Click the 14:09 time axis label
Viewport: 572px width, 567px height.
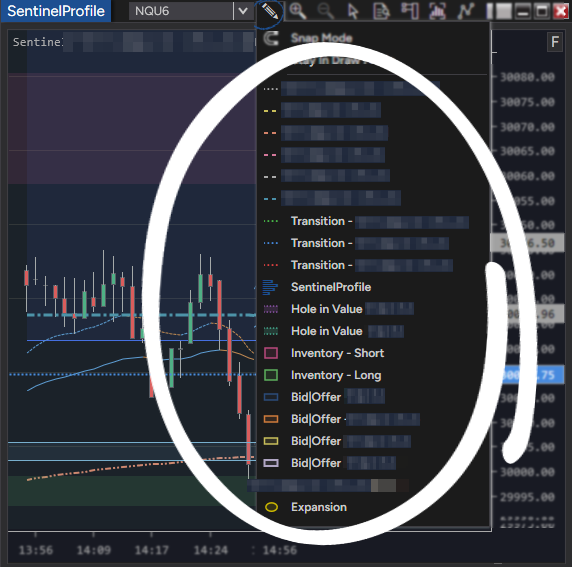(x=93, y=550)
